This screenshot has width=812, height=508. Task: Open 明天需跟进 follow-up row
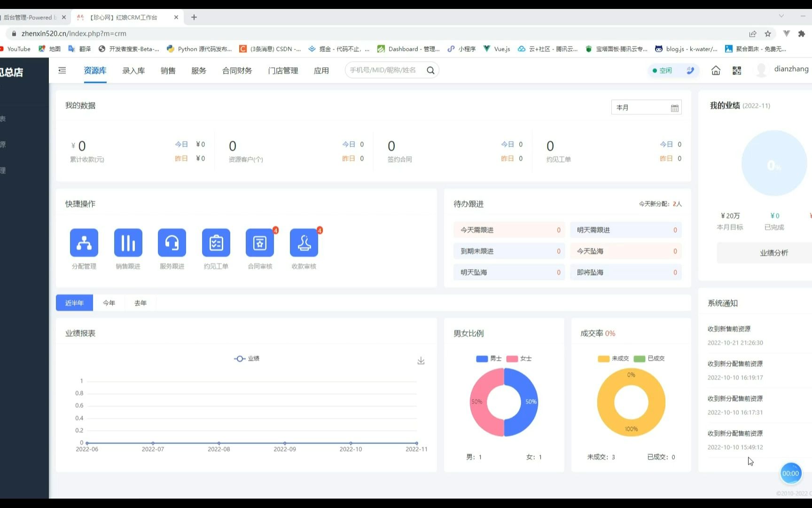[626, 230]
